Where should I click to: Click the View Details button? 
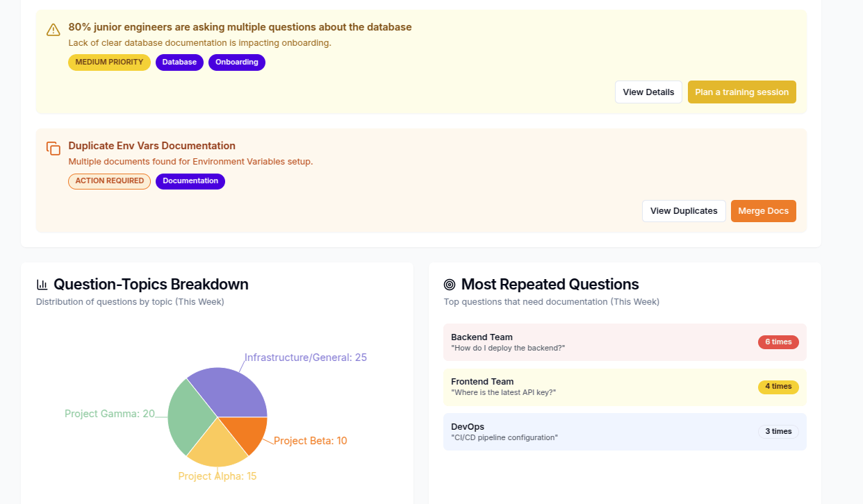(648, 92)
